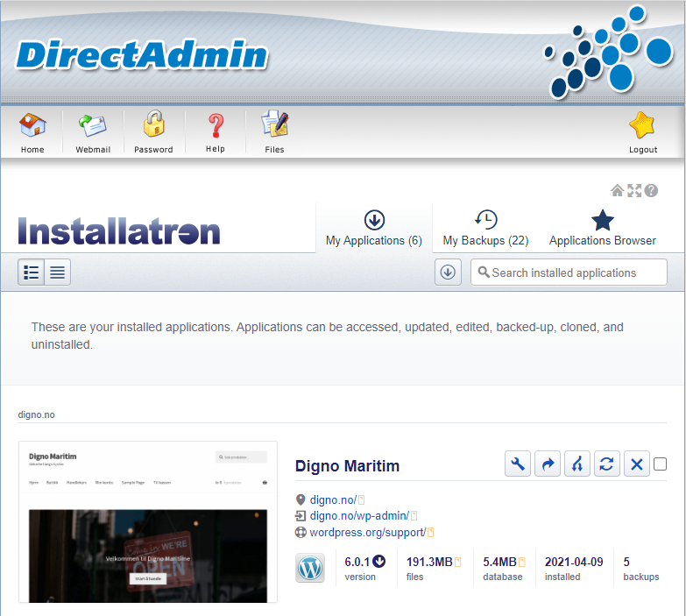686x616 pixels.
Task: Click the external icon after digno.no/
Action: click(x=361, y=500)
